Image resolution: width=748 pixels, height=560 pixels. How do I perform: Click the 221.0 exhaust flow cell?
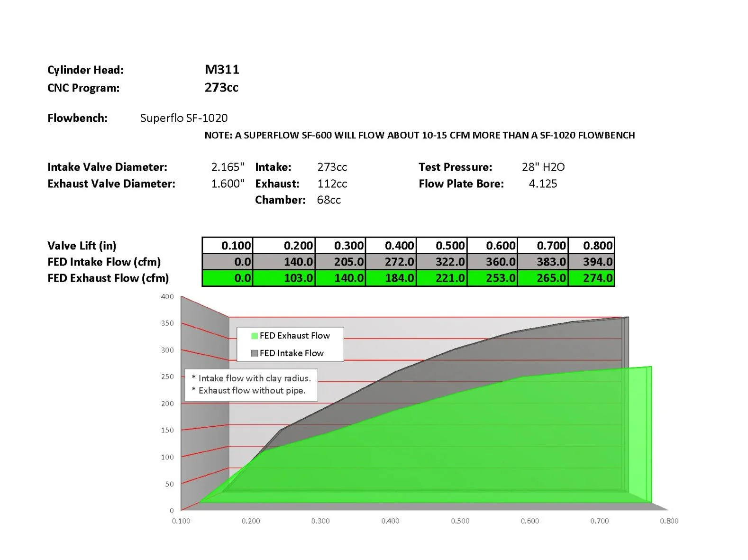pyautogui.click(x=441, y=278)
